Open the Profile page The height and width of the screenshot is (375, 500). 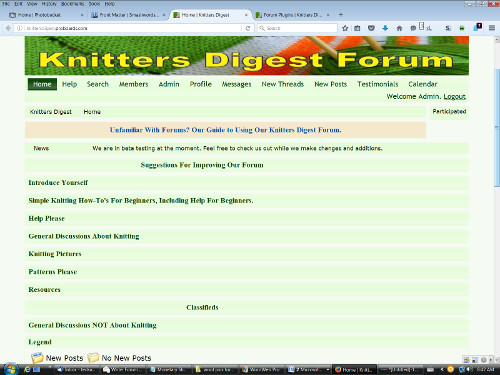(x=201, y=84)
